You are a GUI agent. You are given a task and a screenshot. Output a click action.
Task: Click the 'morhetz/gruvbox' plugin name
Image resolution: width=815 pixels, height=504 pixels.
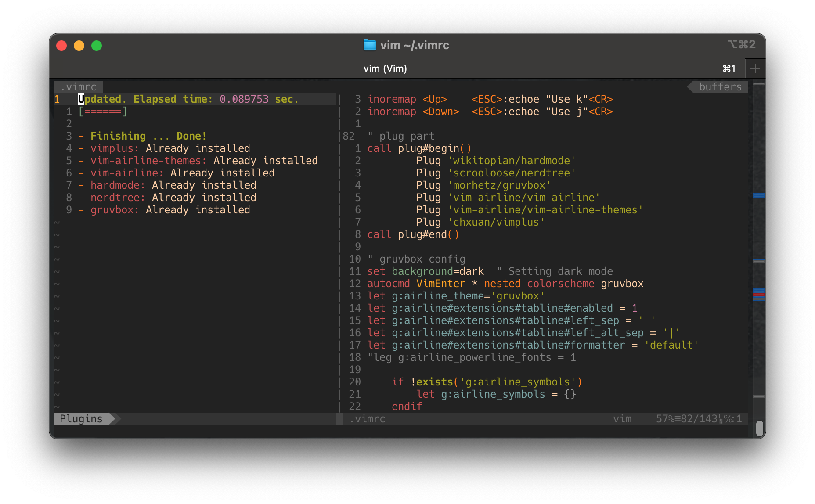pos(498,185)
